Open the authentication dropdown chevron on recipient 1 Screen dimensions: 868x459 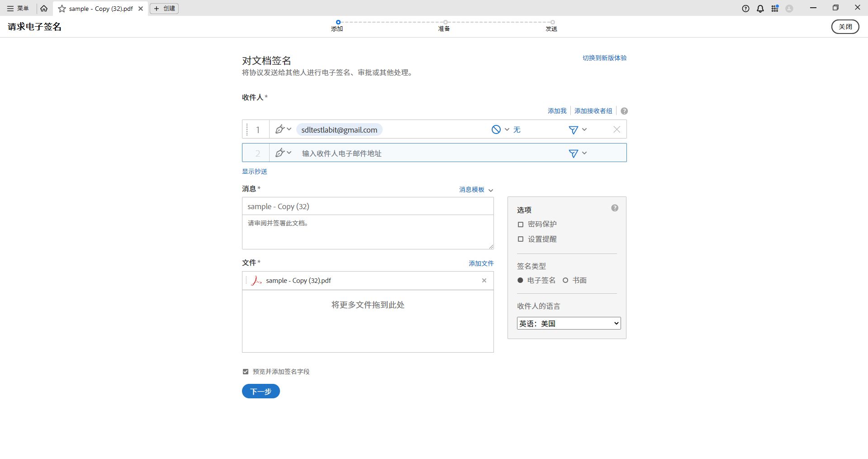pyautogui.click(x=507, y=129)
